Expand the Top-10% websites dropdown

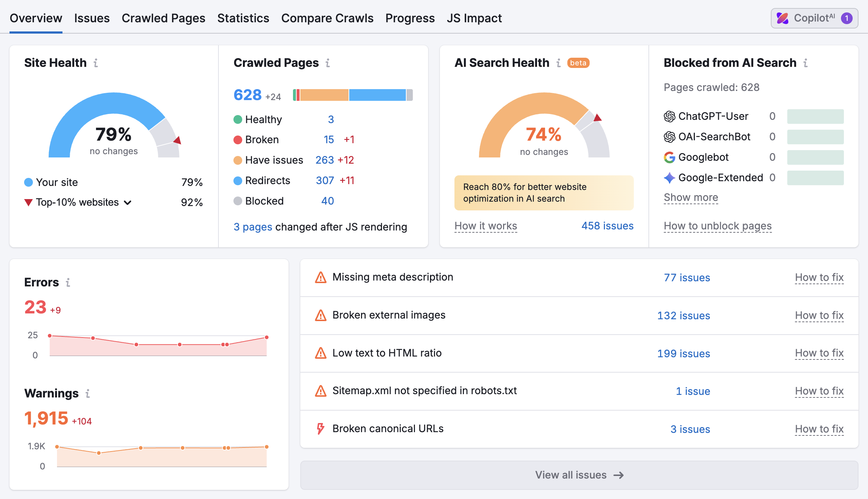pyautogui.click(x=128, y=202)
